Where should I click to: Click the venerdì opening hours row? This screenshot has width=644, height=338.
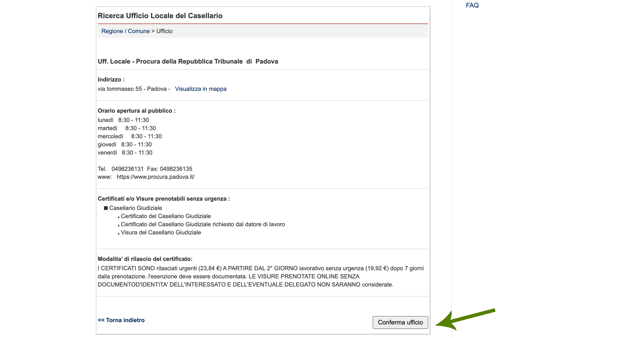(125, 152)
